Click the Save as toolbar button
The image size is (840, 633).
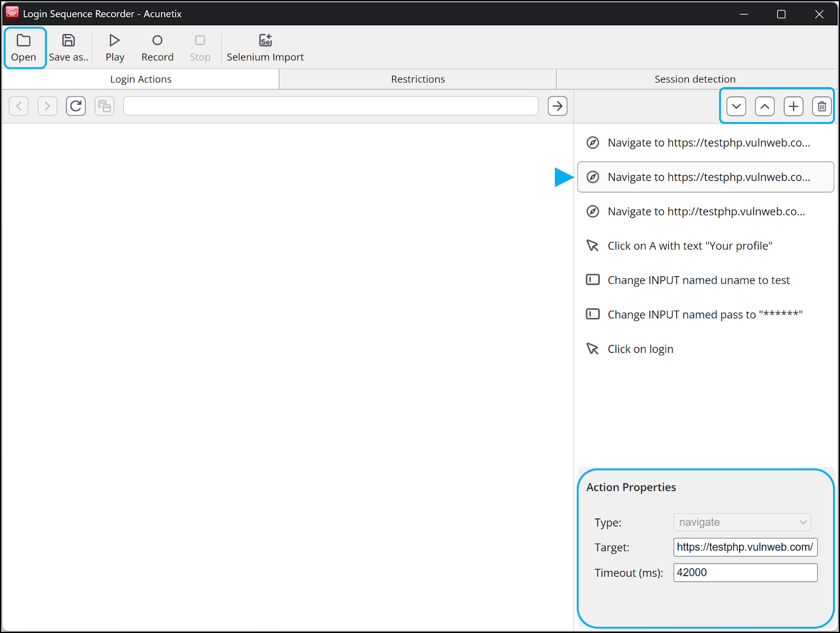coord(69,48)
